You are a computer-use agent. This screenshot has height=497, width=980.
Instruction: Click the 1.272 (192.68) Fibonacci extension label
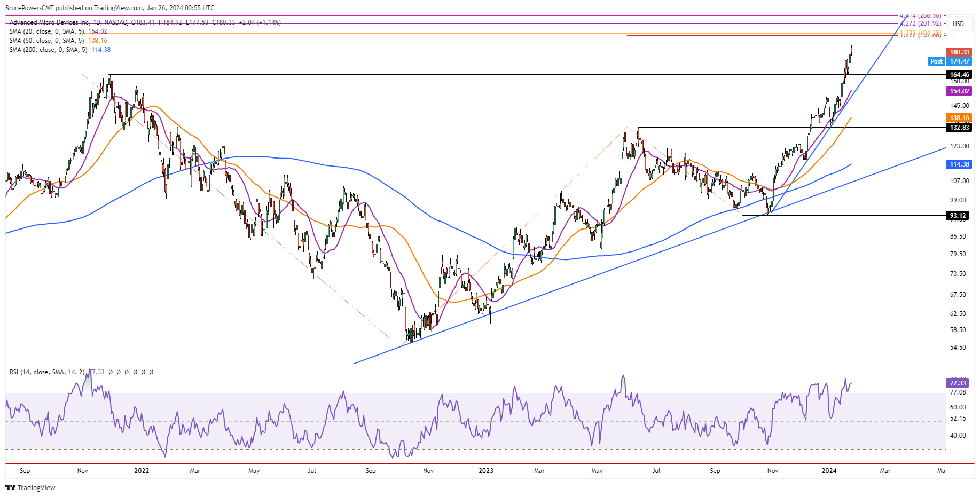pos(921,35)
